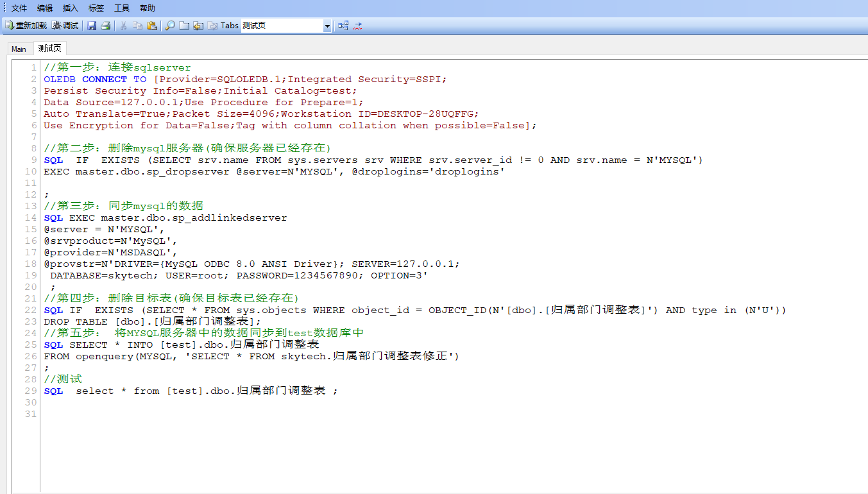Click the DROP TABLE [dbo].[归属部门调整表] line
868x494 pixels.
[x=153, y=321]
